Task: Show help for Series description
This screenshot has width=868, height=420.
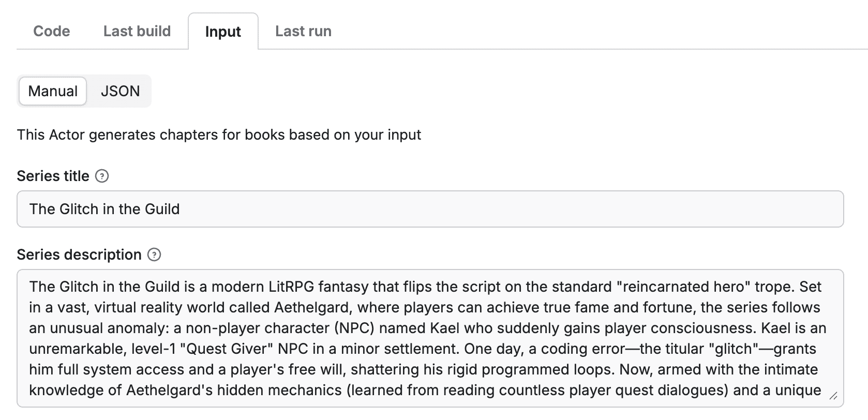Action: click(x=154, y=255)
